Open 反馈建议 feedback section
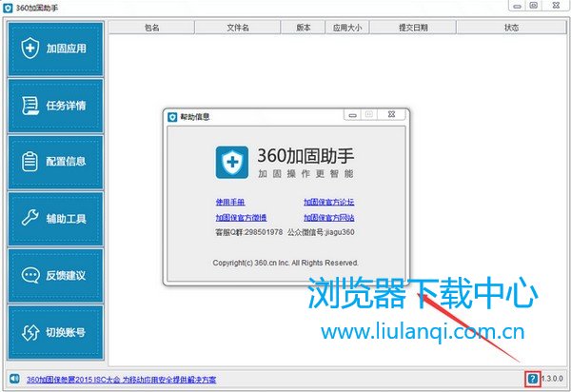This screenshot has width=571, height=392. (x=56, y=275)
